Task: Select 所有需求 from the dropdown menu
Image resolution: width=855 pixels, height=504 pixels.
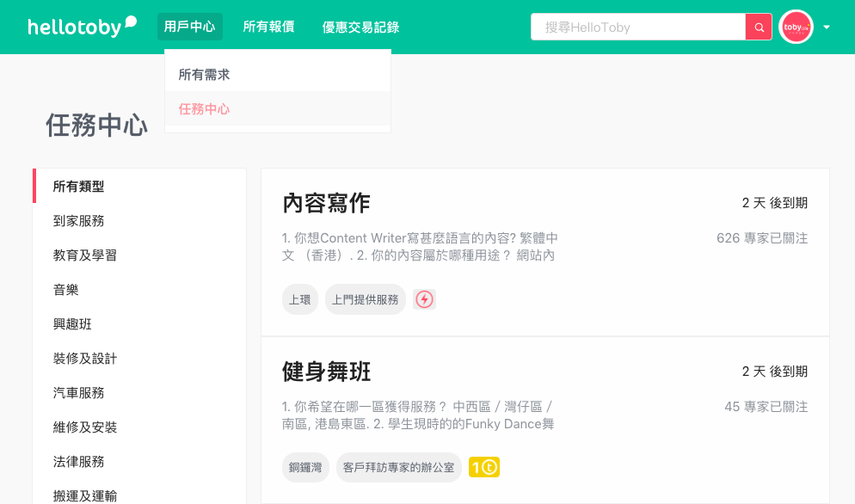Action: click(x=278, y=75)
